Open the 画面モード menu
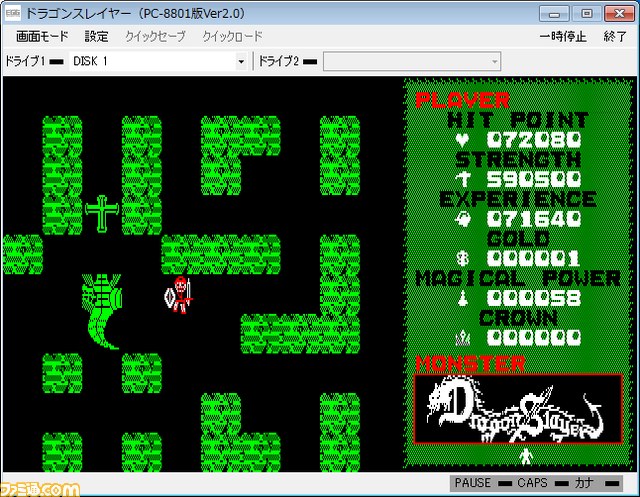This screenshot has width=640, height=497. tap(42, 36)
